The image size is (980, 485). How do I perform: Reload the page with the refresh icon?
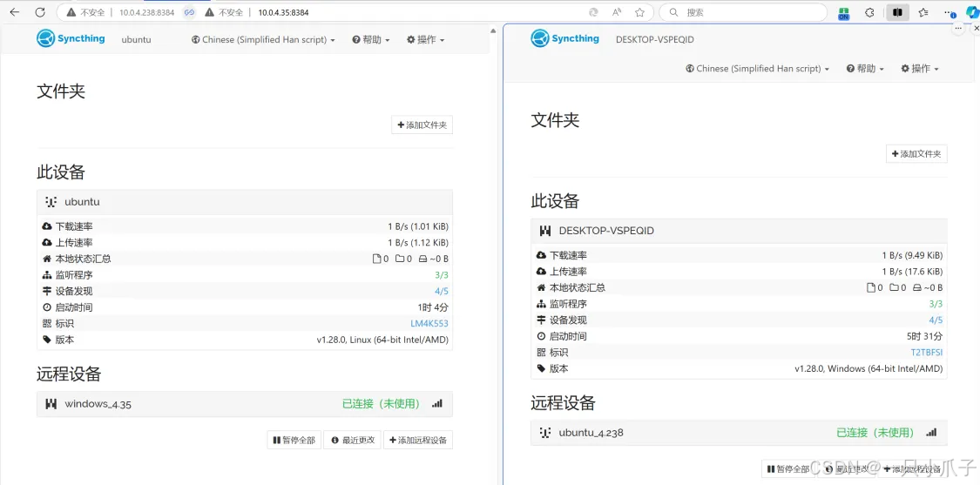40,12
